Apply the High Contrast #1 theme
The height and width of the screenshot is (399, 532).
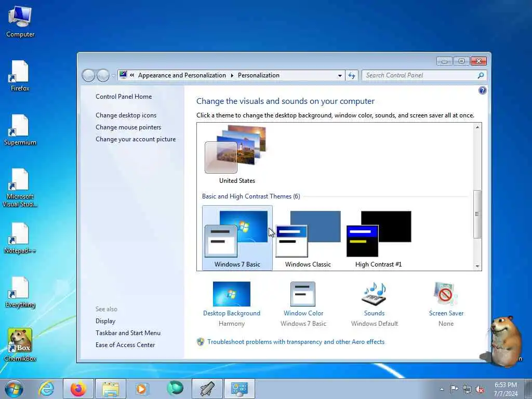[x=379, y=238]
